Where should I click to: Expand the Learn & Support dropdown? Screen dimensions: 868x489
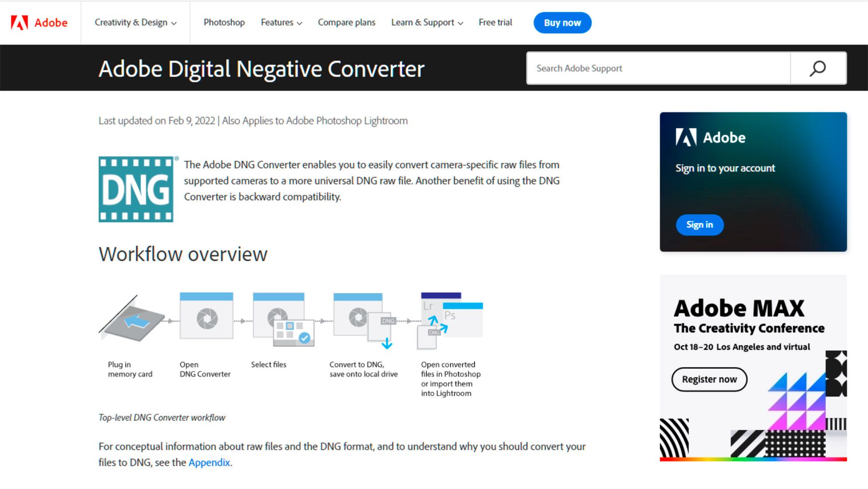(x=427, y=23)
